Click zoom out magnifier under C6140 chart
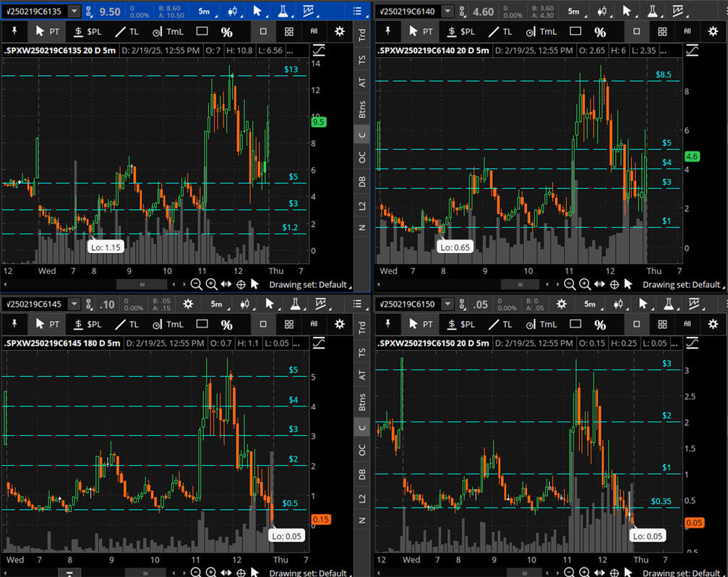 [570, 284]
